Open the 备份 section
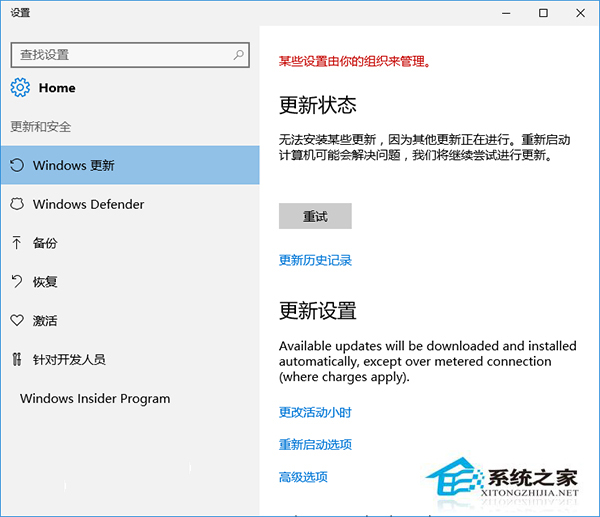 click(x=130, y=243)
